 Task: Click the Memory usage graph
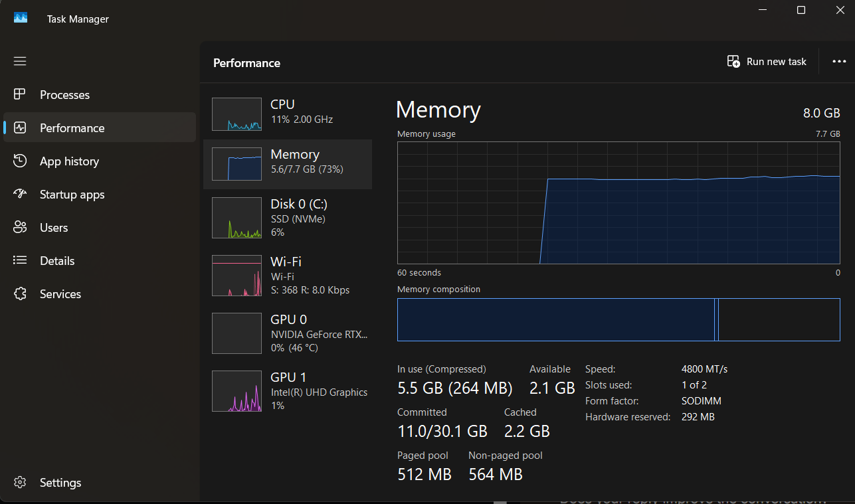coord(618,203)
